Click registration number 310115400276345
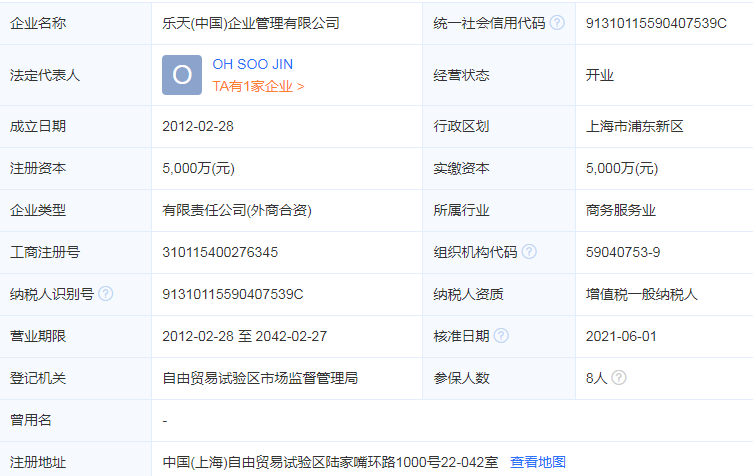753x476 pixels. [x=220, y=252]
